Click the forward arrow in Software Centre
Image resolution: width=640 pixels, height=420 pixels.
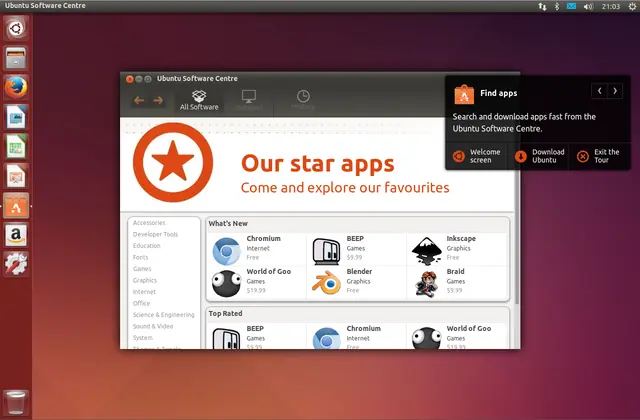(158, 100)
